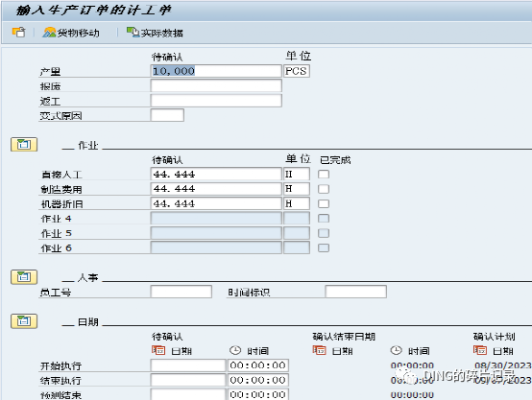This screenshot has height=400, width=532.
Task: Focus the 报废 scrap input field
Action: pos(216,85)
